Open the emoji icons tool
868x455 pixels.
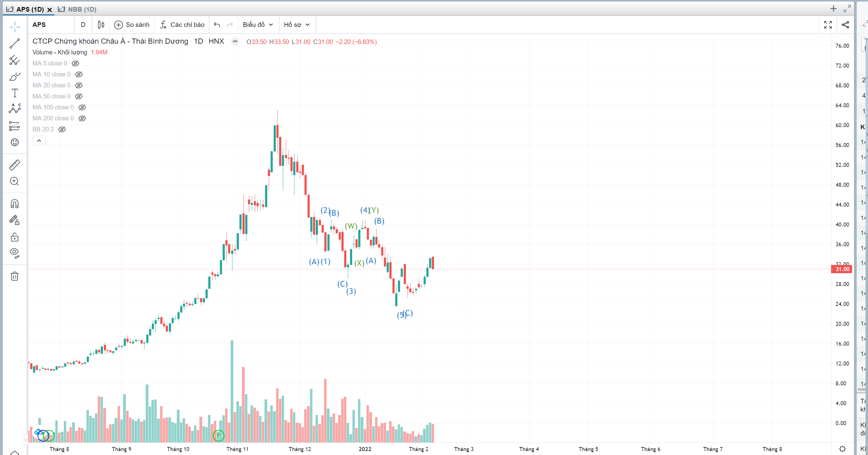[x=14, y=142]
